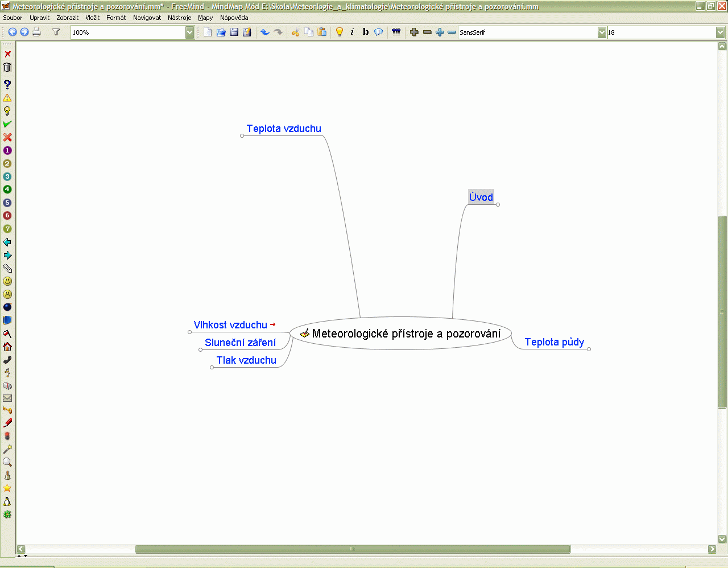Viewport: 728px width, 568px height.
Task: Click the grey minus toolbar icon
Action: tap(428, 32)
